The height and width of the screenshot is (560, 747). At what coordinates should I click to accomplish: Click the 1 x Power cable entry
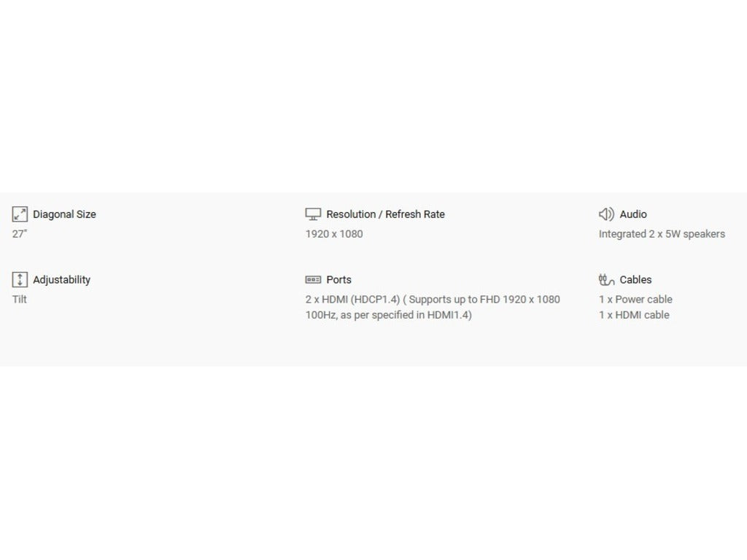coord(635,299)
